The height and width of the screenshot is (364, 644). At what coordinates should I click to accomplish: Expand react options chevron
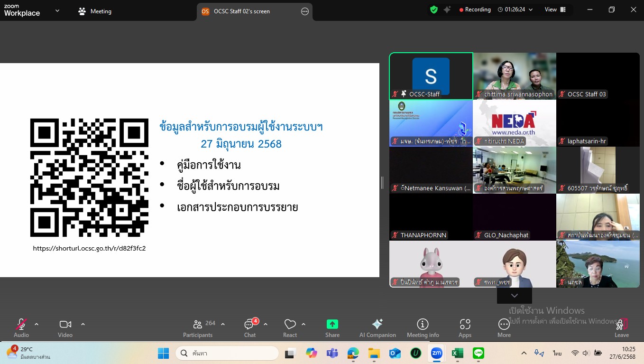pos(304,325)
